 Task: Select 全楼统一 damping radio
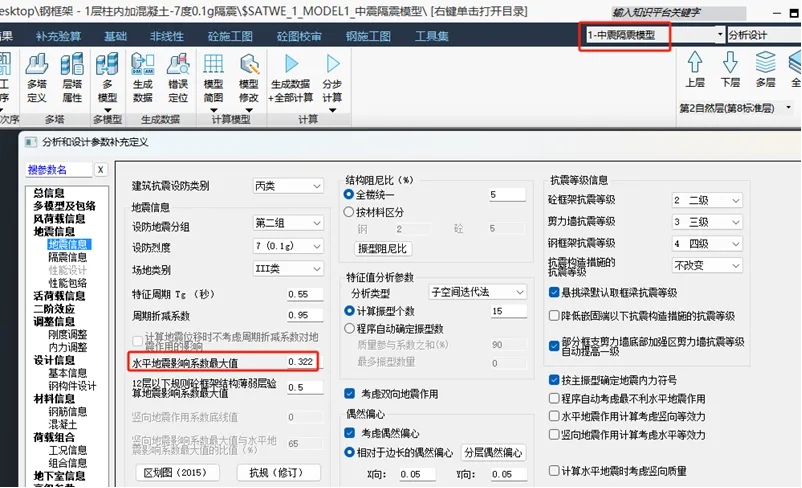click(349, 194)
